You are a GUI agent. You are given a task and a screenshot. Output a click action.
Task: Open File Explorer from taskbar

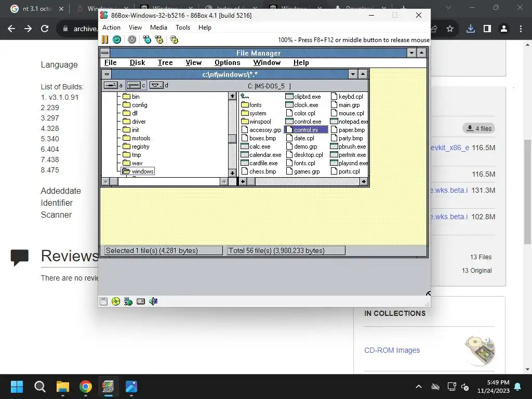(63, 387)
